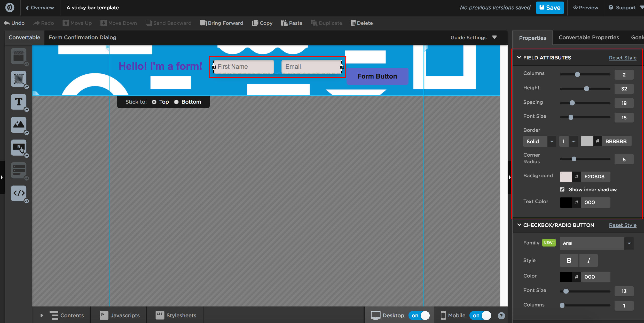Viewport: 644px width, 323px height.
Task: Click the Delete trash icon in toolbar
Action: point(353,23)
